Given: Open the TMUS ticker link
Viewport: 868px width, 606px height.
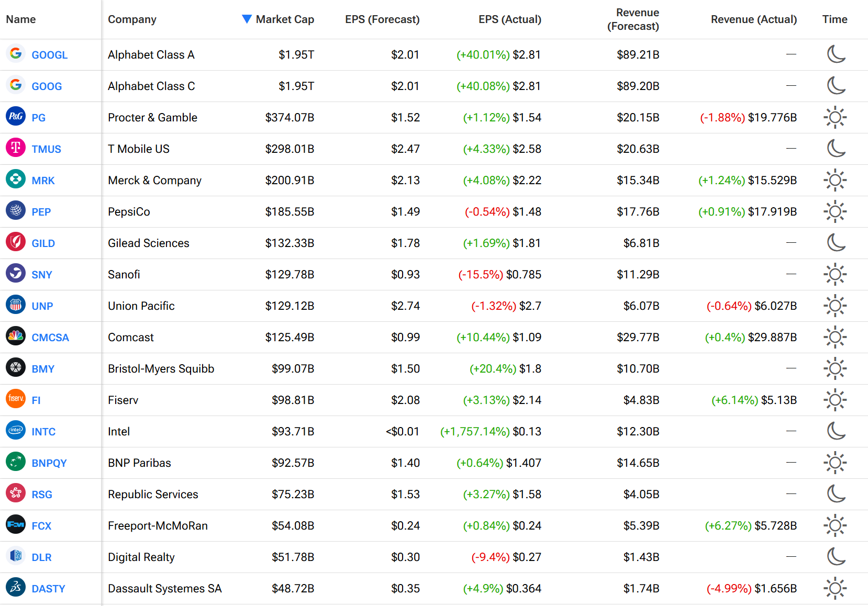Looking at the screenshot, I should coord(46,149).
